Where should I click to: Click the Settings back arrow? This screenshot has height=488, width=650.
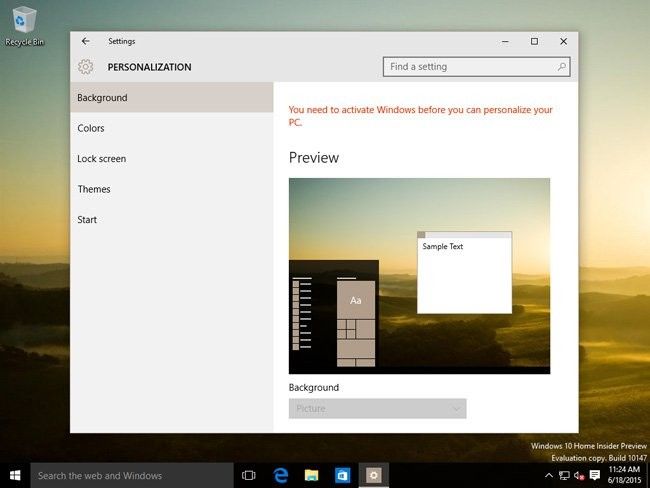(x=85, y=41)
